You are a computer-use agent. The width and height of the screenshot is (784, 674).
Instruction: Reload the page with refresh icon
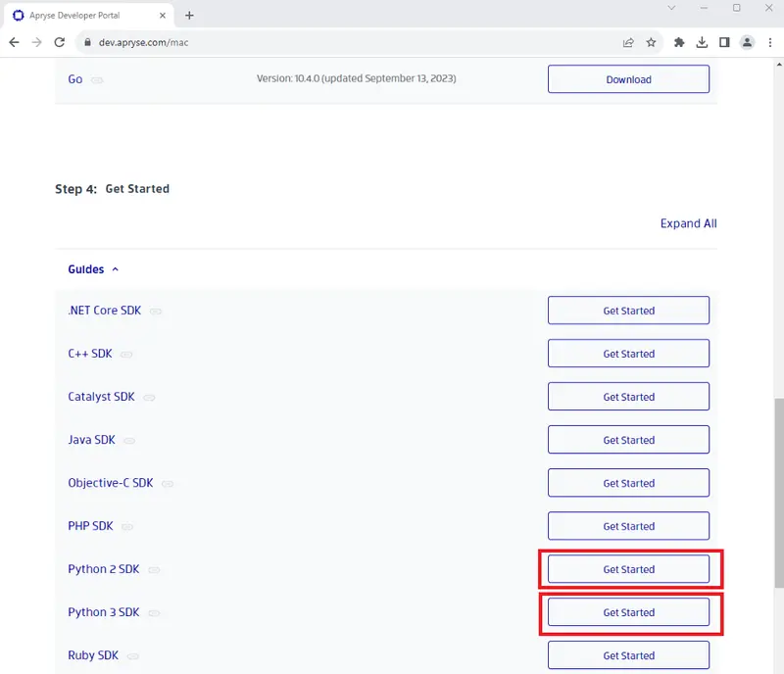coord(60,42)
